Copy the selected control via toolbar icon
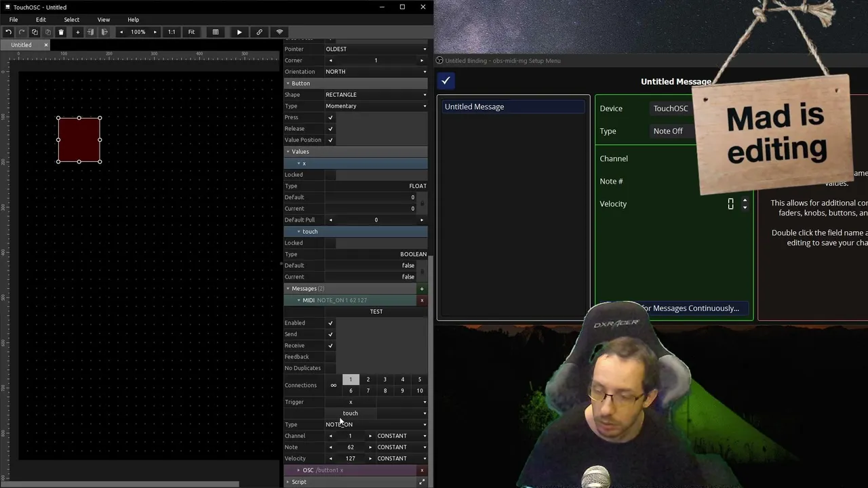Image resolution: width=868 pixels, height=488 pixels. [35, 32]
